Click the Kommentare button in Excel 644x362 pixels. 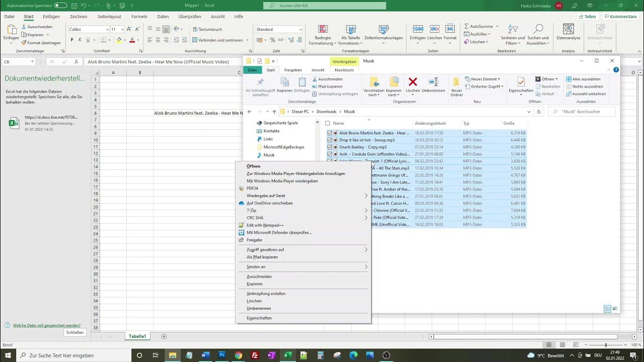(620, 17)
